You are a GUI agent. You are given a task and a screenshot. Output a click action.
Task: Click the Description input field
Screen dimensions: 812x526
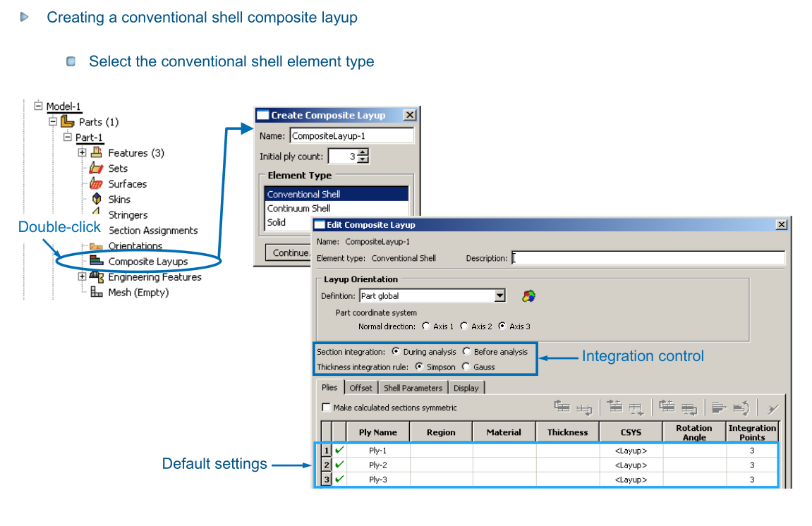(x=648, y=258)
